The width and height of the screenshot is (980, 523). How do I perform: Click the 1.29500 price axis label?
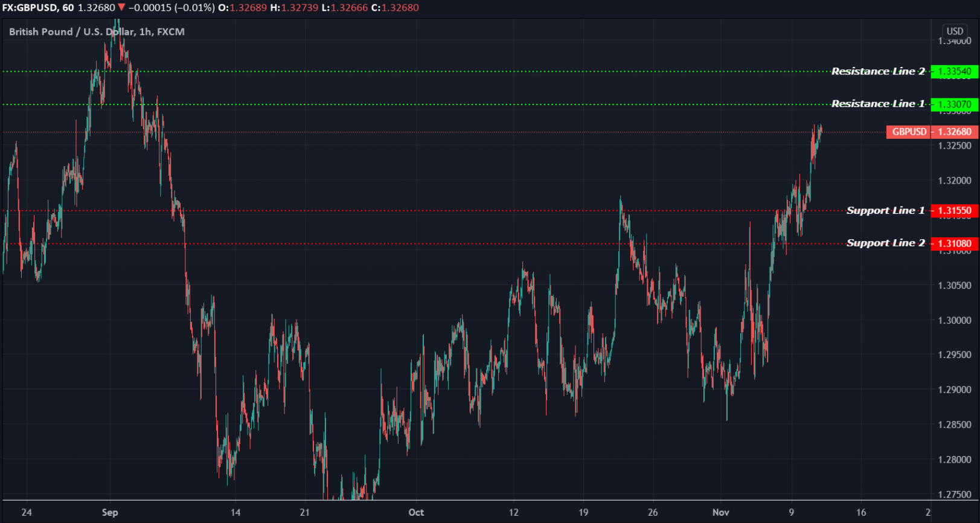click(954, 355)
